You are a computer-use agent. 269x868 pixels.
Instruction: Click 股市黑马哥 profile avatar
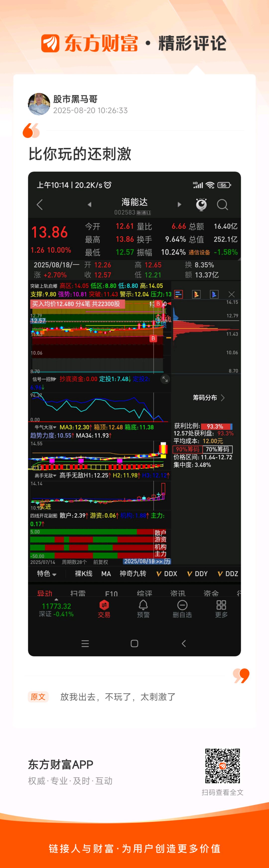pos(39,104)
